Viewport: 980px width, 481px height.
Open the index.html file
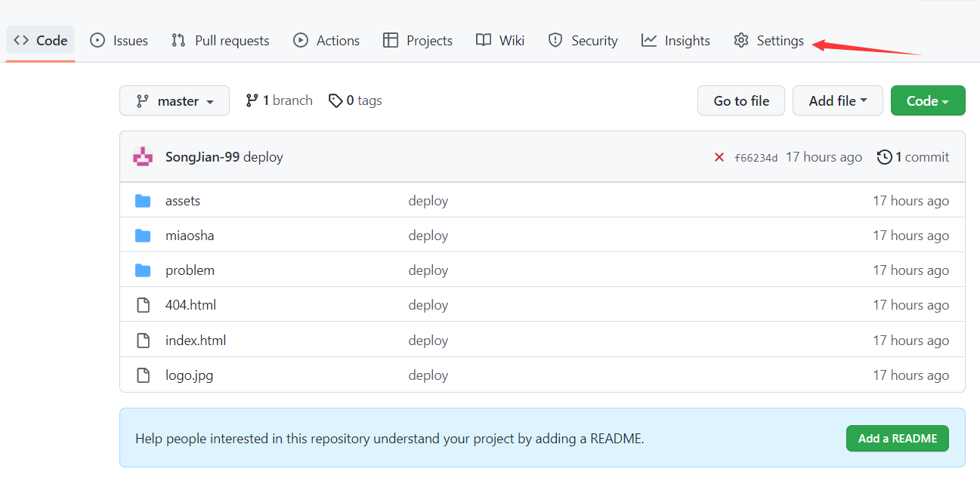point(196,341)
